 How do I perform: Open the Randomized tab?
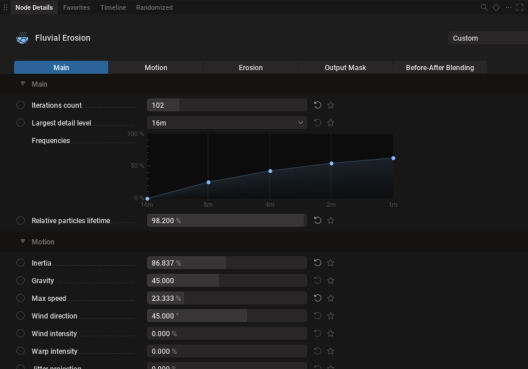click(x=154, y=7)
